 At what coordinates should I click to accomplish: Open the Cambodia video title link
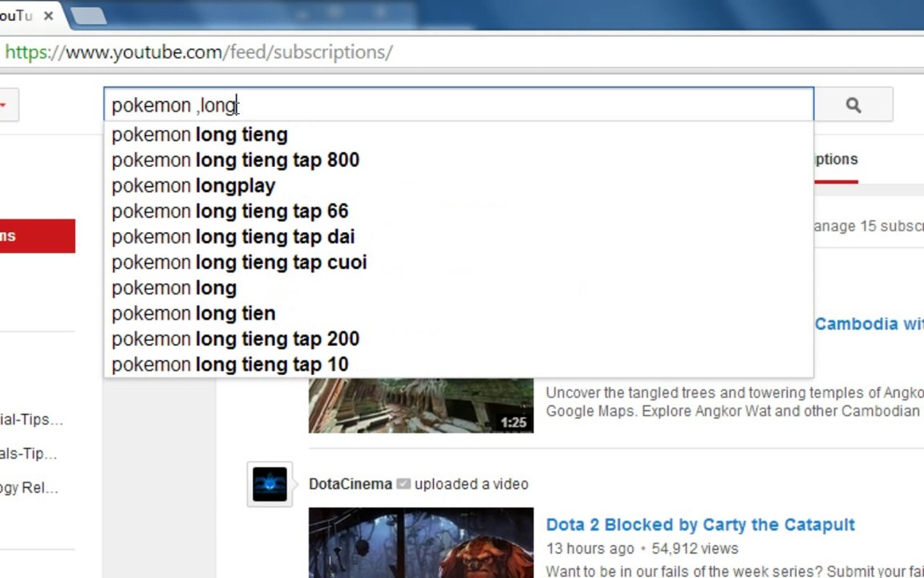(869, 324)
